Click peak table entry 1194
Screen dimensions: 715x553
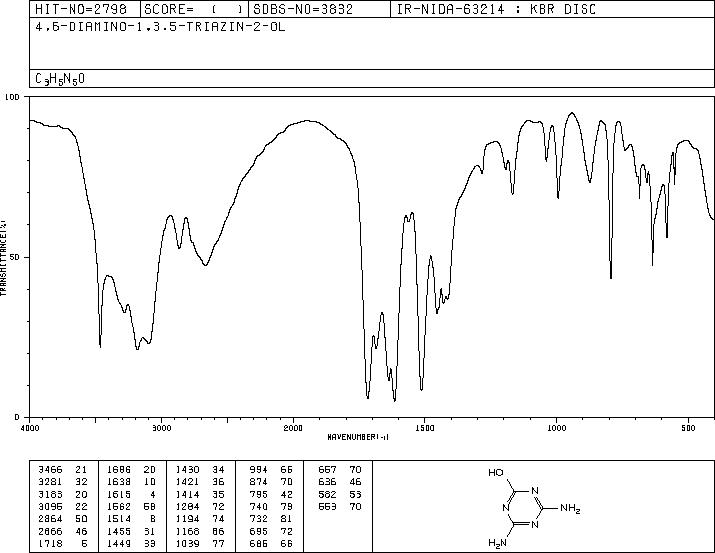(x=187, y=519)
